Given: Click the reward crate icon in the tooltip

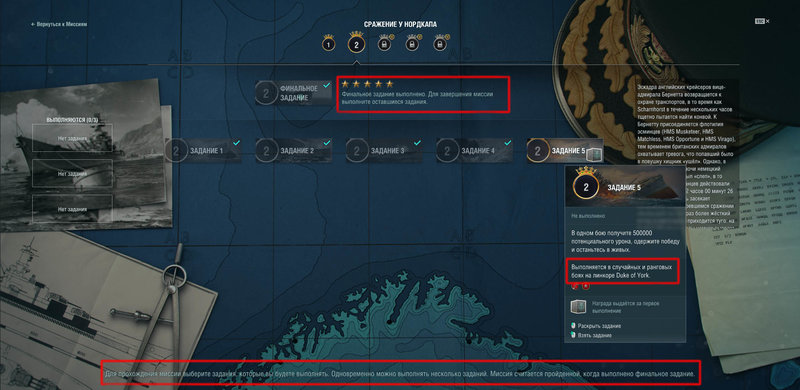Looking at the screenshot, I should click(x=579, y=307).
